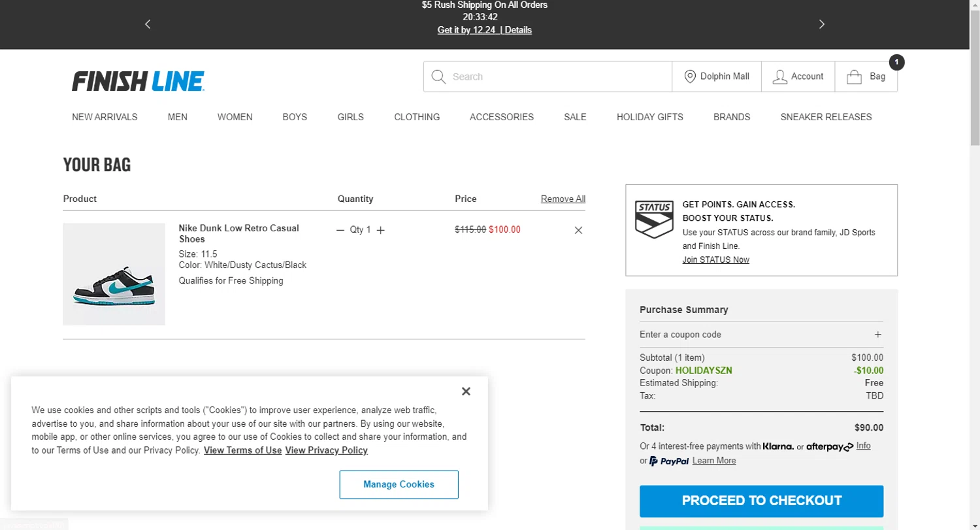Open Nike Dunk Low Retro product title

(239, 233)
